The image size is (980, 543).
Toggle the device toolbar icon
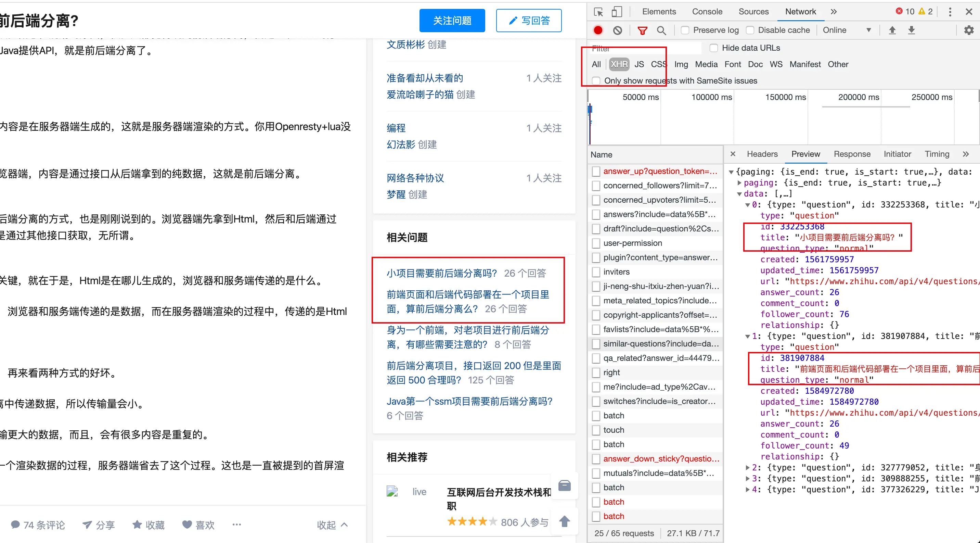[x=617, y=12]
